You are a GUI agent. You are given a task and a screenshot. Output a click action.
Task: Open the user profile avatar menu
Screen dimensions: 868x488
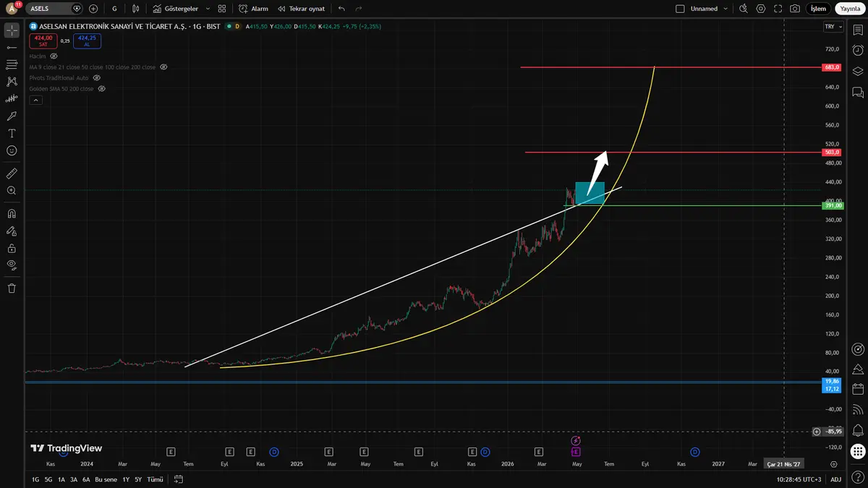click(x=12, y=9)
